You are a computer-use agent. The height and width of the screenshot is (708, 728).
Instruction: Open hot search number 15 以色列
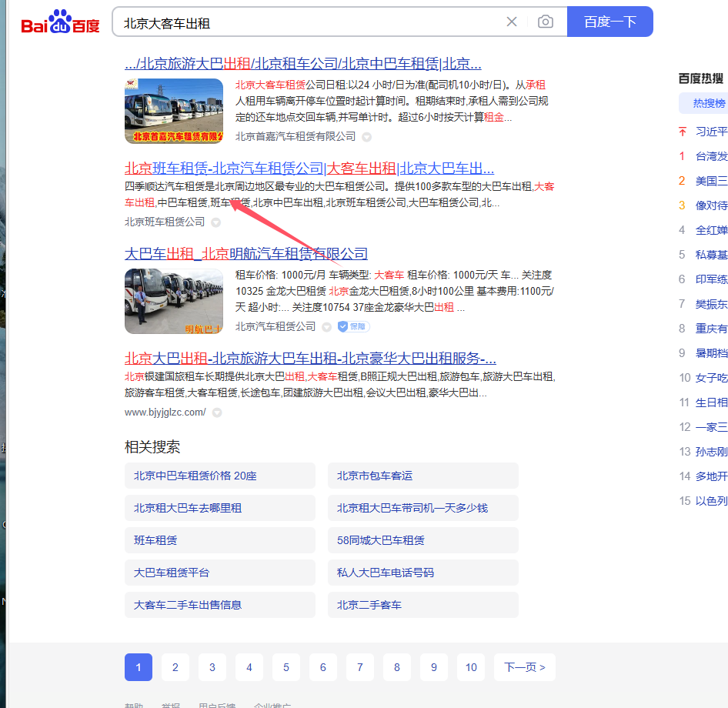(x=711, y=501)
